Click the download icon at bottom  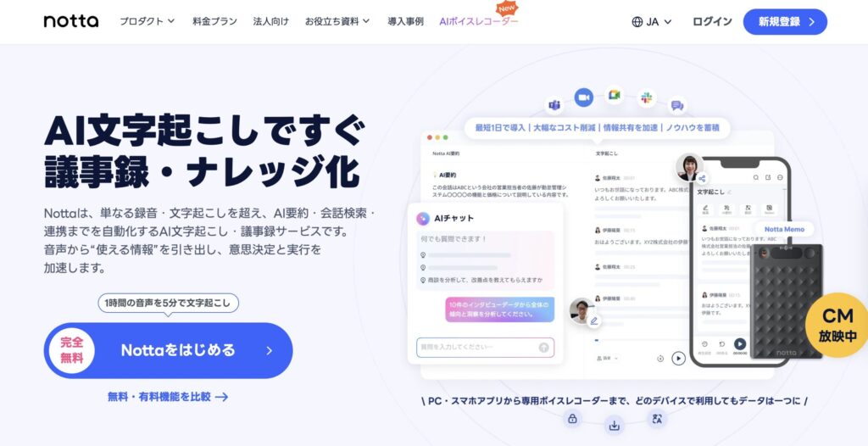pyautogui.click(x=614, y=426)
